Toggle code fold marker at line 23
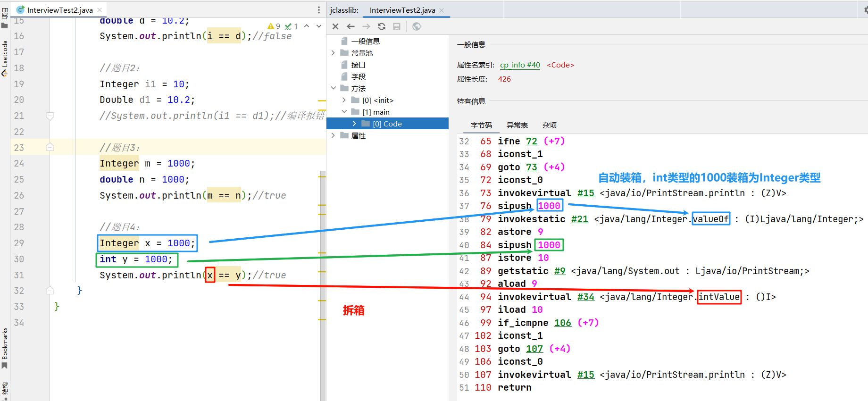The height and width of the screenshot is (401, 868). pos(50,147)
